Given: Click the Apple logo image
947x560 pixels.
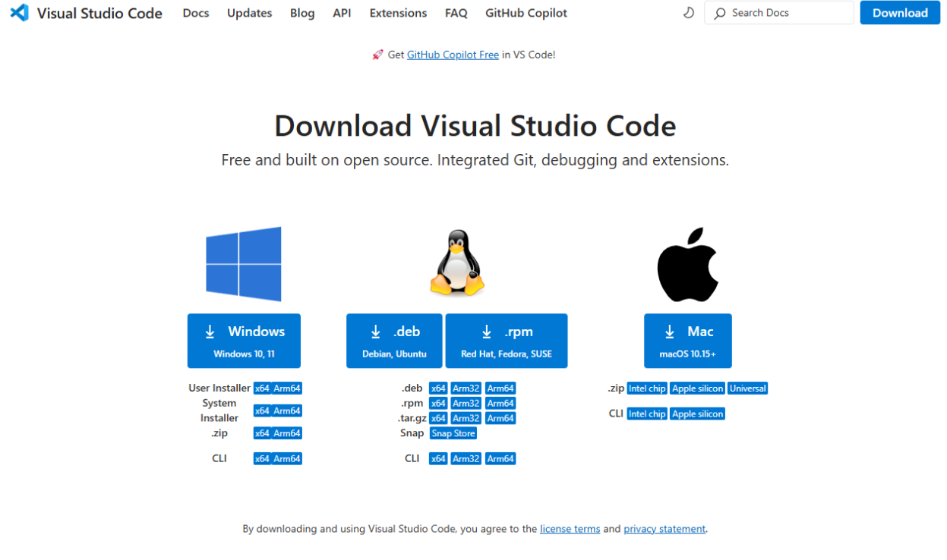Looking at the screenshot, I should point(687,264).
